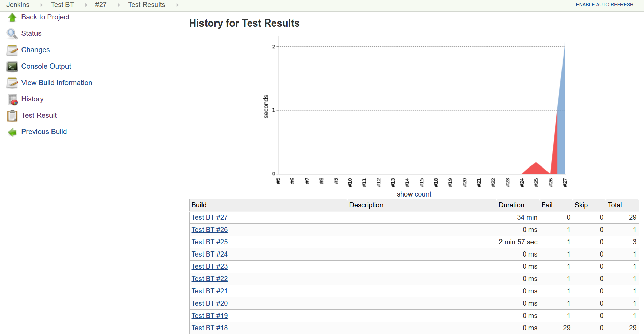Open Console Output link
This screenshot has height=334, width=644.
click(x=46, y=66)
